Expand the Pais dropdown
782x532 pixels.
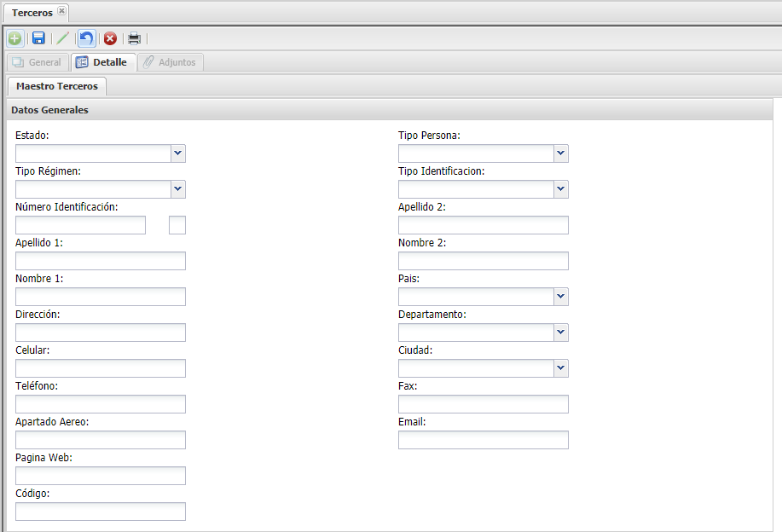[560, 297]
